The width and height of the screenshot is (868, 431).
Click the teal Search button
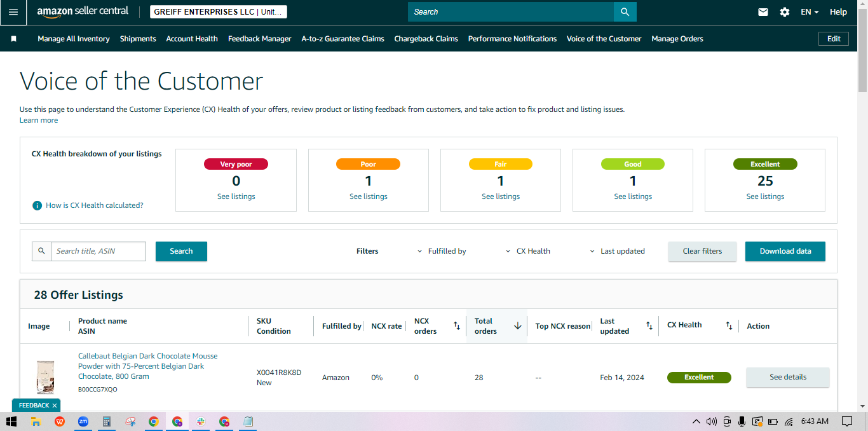[x=181, y=251]
